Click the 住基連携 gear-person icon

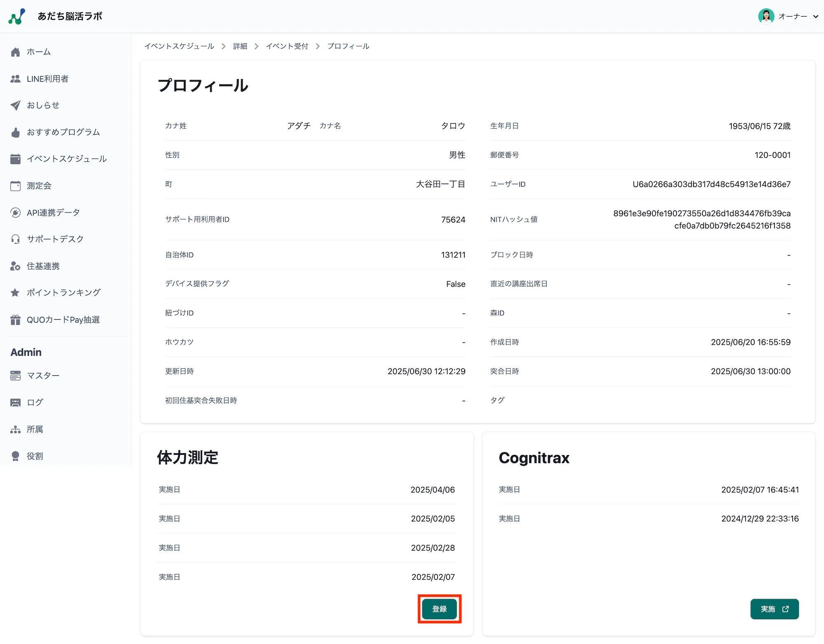15,266
